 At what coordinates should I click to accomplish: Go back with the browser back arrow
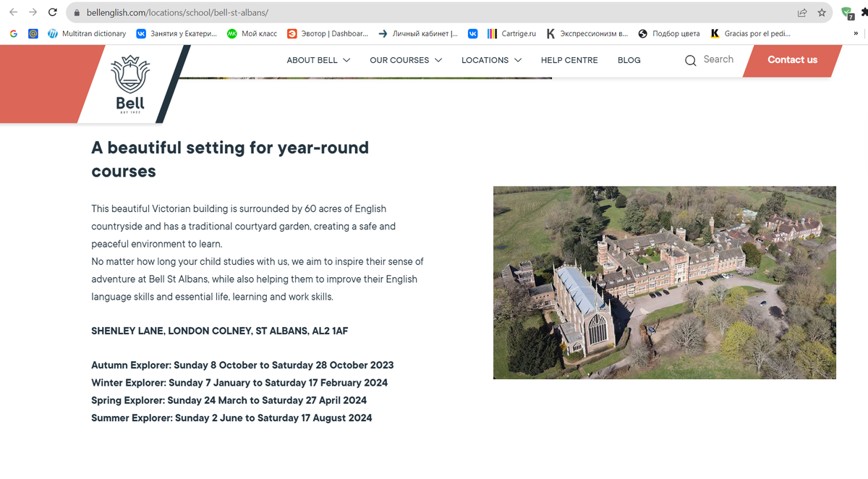[13, 12]
